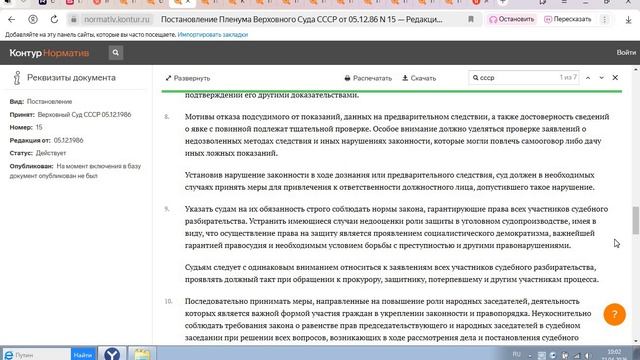Go to previous search match arrow

[588, 78]
